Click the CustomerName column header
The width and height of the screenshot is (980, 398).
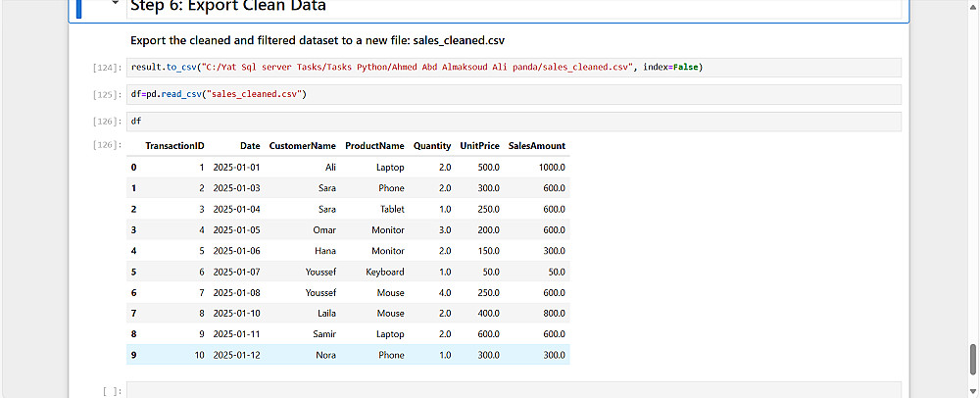(302, 146)
